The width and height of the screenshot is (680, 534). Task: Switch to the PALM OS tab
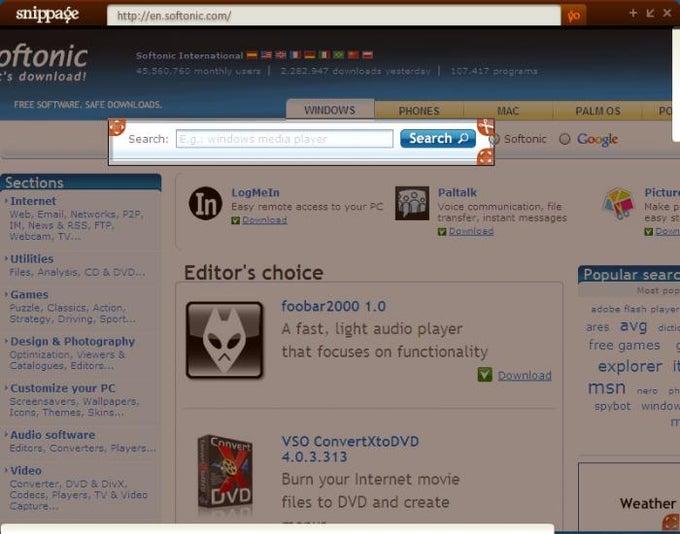(598, 110)
